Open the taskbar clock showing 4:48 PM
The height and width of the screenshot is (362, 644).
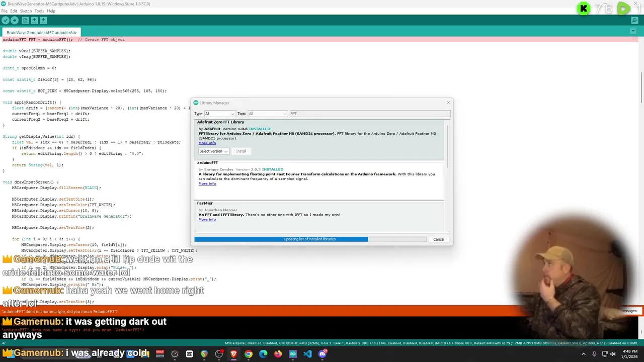tap(629, 354)
